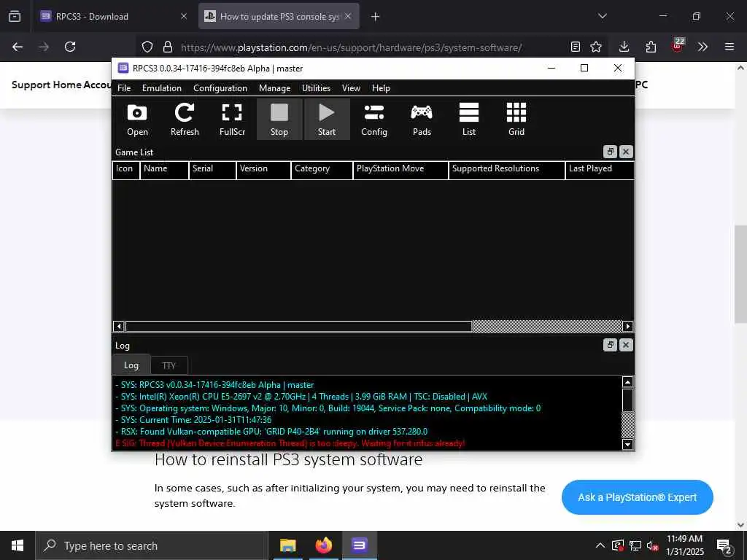Open the Firefox hamburger application menu
Viewport: 747px width, 560px height.
point(729,47)
